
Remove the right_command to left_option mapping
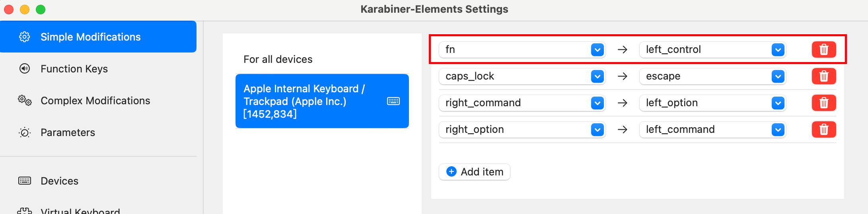823,103
